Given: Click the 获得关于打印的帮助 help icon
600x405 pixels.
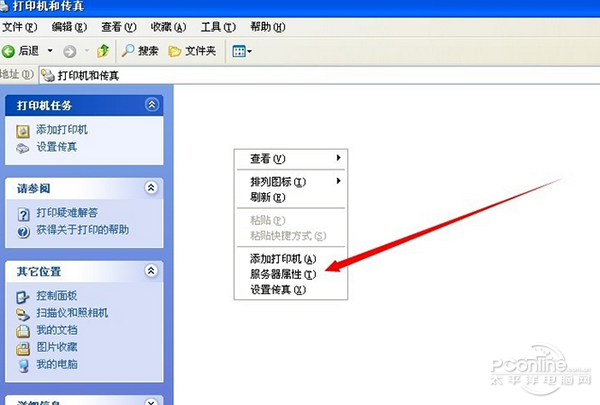Looking at the screenshot, I should coord(23,231).
